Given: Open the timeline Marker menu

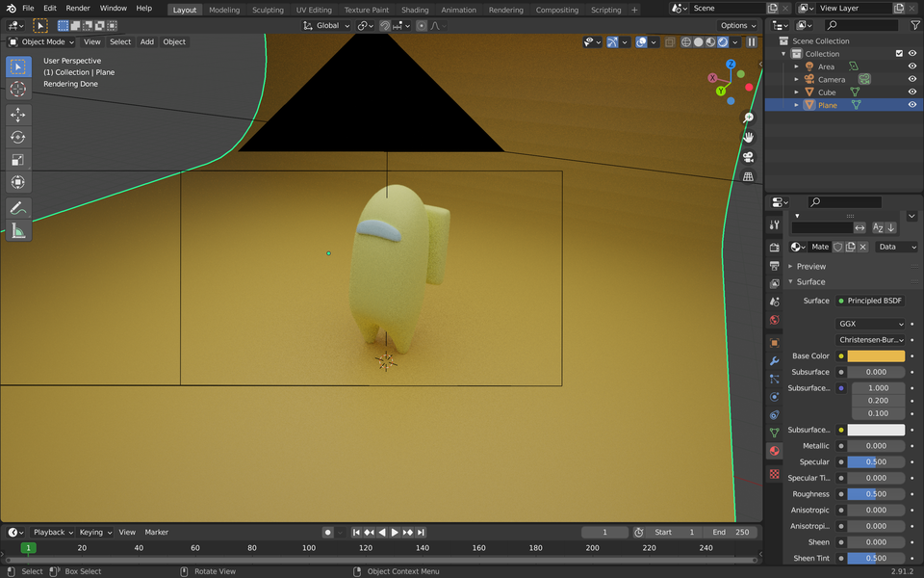Looking at the screenshot, I should click(156, 532).
